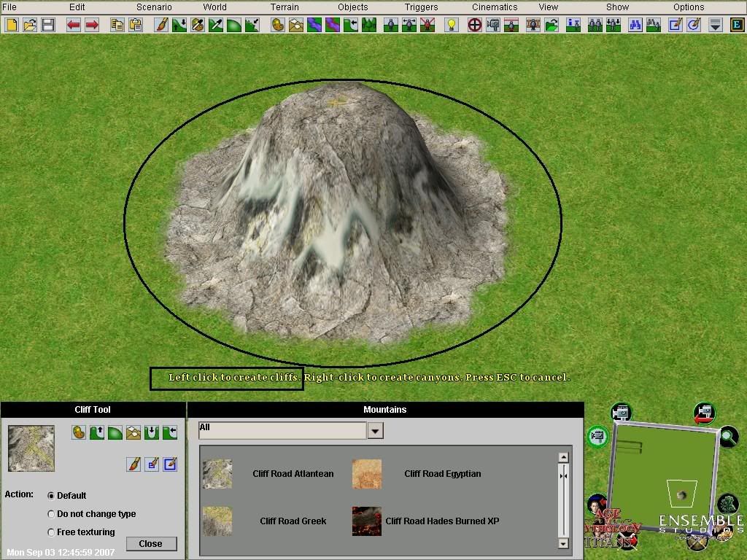The image size is (747, 560).
Task: Click the Save scenario floppy disk icon
Action: [48, 25]
